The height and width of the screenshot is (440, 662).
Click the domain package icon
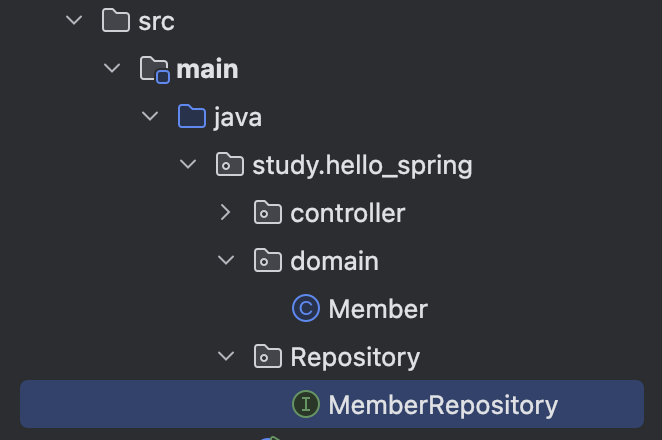coord(268,261)
